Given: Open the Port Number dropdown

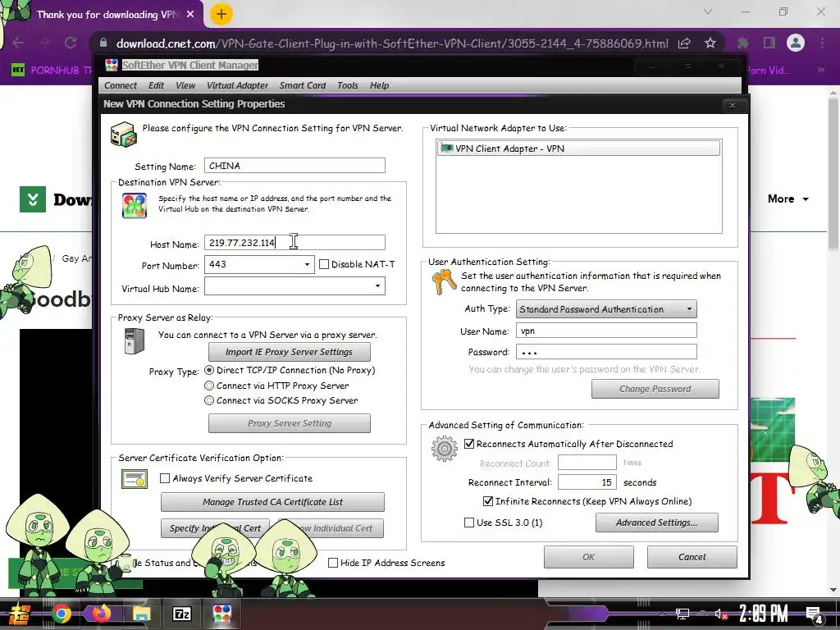Looking at the screenshot, I should coord(307,265).
